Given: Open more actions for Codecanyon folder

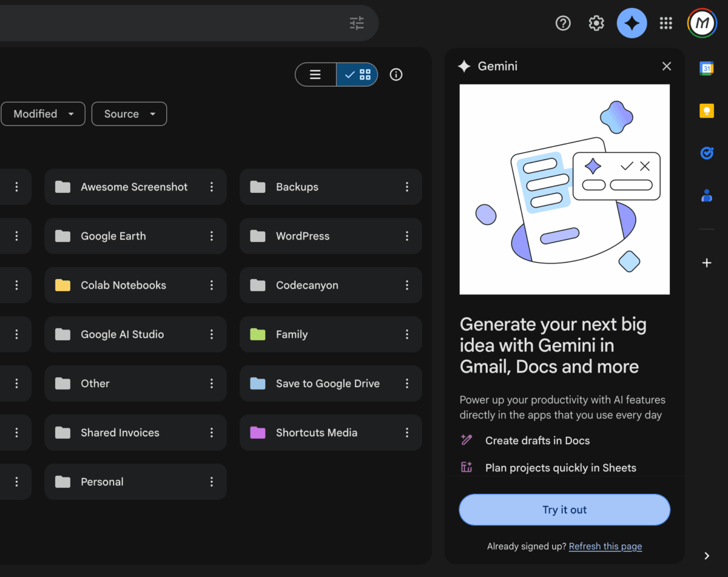Looking at the screenshot, I should click(x=407, y=285).
